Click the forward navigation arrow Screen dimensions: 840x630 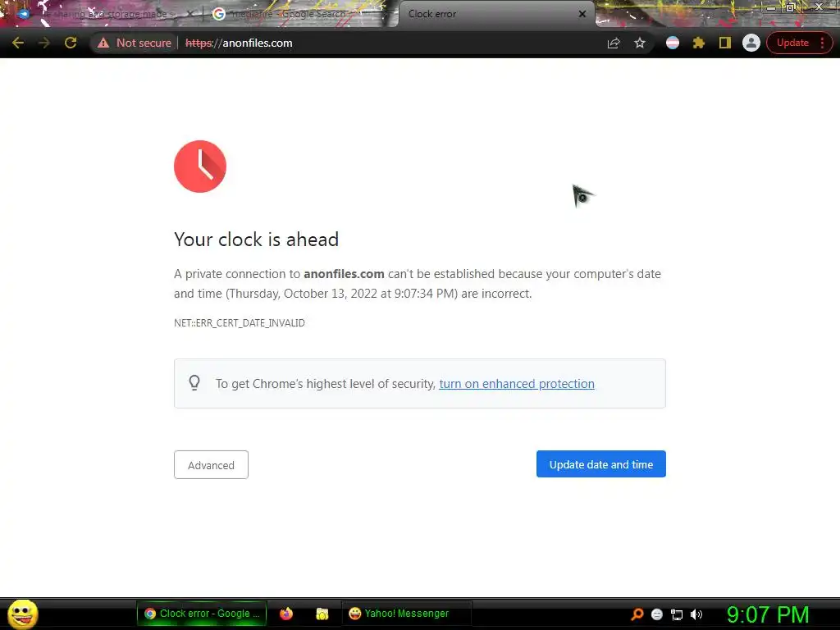point(44,43)
